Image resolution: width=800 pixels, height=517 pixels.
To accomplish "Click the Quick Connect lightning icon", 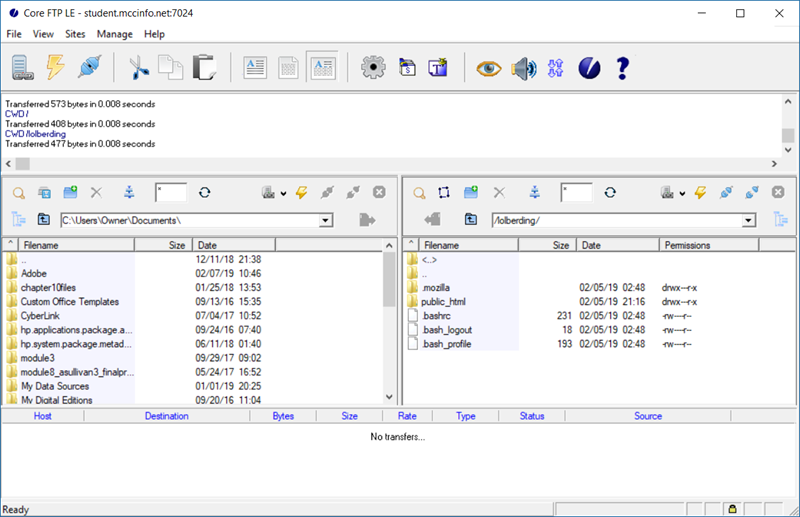I will (56, 67).
